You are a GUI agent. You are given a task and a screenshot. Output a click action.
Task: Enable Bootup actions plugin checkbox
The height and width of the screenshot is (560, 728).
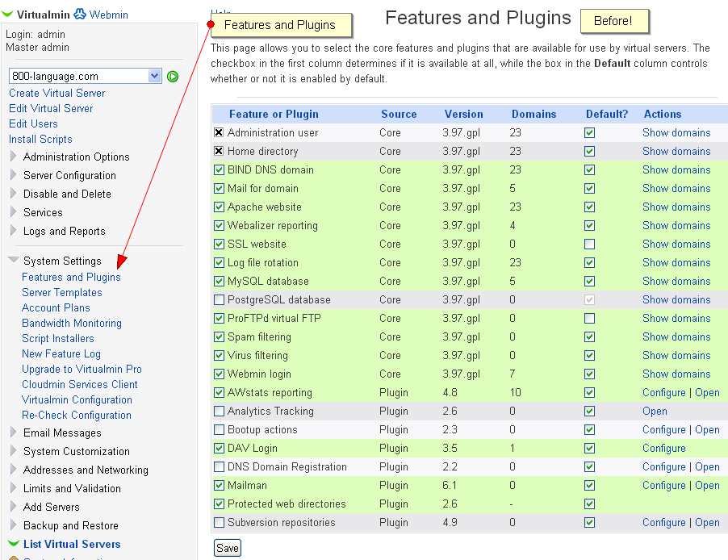[220, 430]
